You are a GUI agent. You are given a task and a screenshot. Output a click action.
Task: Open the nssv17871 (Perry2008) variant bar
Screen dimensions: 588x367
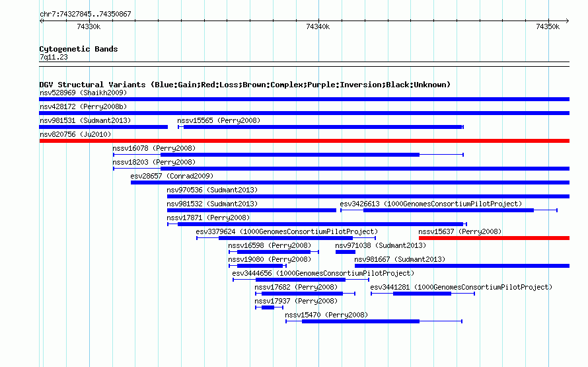[x=317, y=224]
